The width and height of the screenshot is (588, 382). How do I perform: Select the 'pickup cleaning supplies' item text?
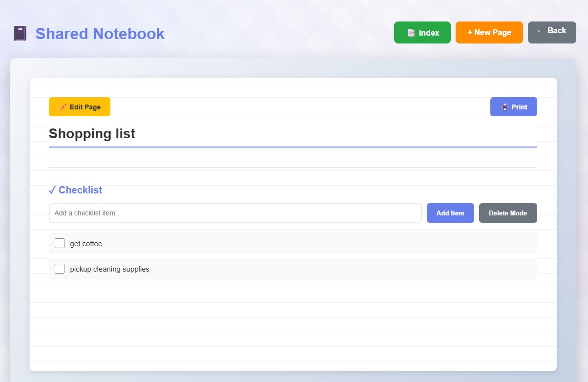(109, 269)
